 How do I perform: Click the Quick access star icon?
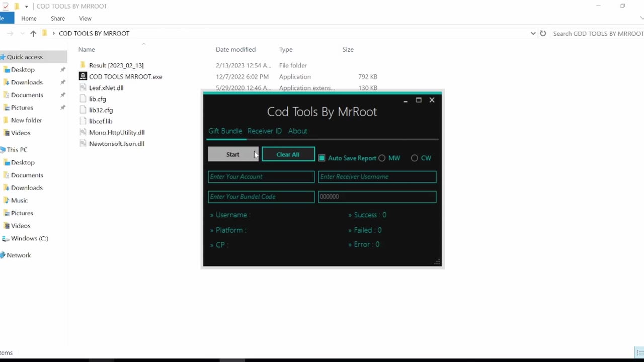[3, 57]
